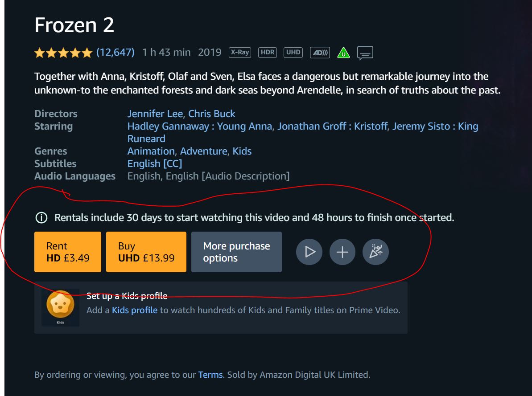
Task: Browse the Animation genre
Action: pos(151,151)
